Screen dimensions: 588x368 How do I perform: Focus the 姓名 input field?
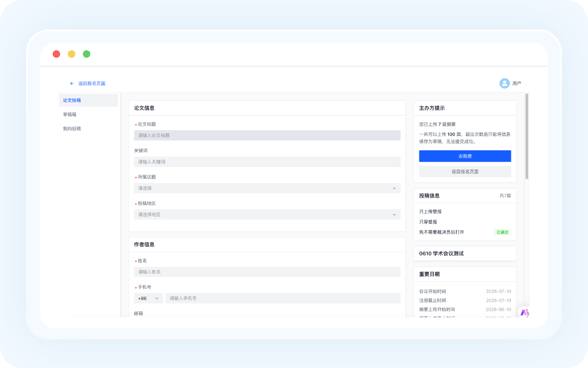point(267,272)
